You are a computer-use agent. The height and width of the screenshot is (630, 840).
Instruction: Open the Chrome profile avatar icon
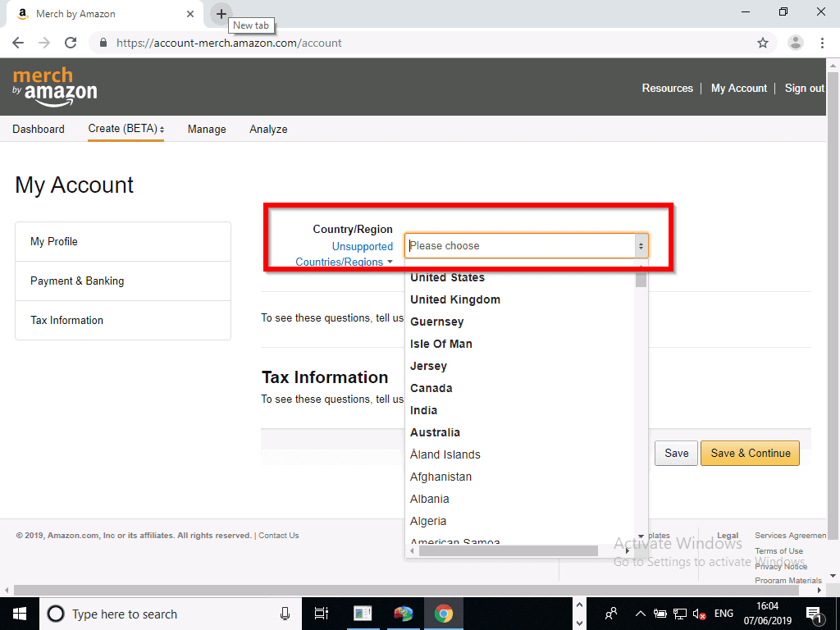point(795,42)
